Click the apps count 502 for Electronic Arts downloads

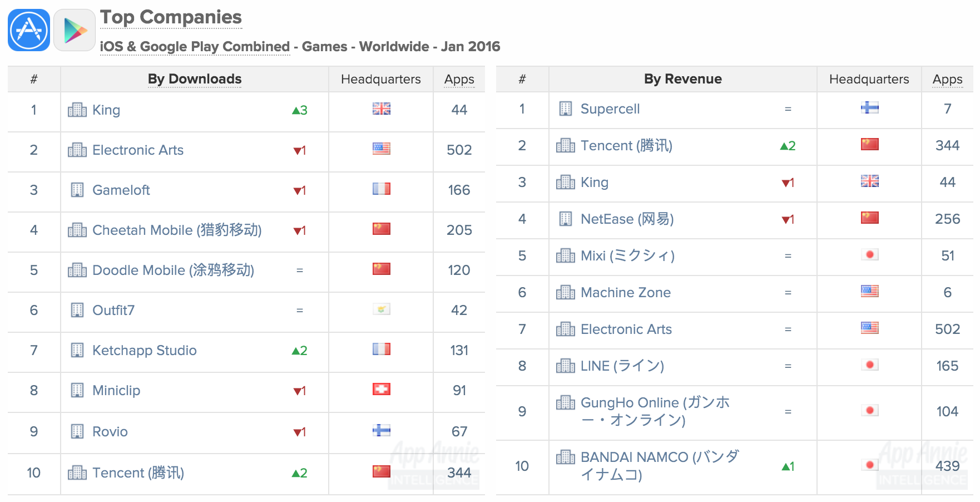(x=459, y=150)
